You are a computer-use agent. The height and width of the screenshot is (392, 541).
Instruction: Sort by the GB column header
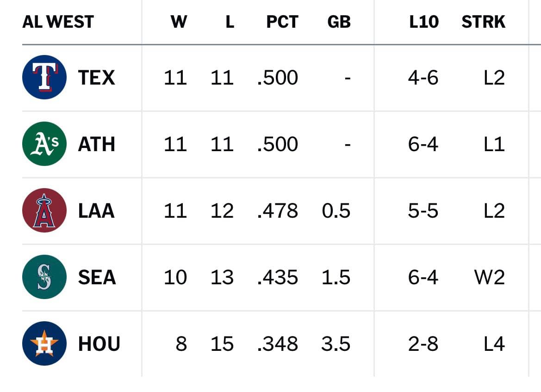coord(339,22)
